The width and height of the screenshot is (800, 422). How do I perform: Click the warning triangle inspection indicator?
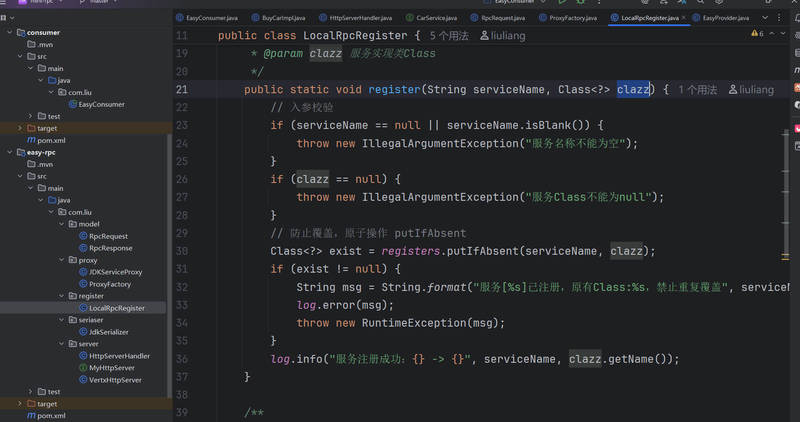point(754,33)
